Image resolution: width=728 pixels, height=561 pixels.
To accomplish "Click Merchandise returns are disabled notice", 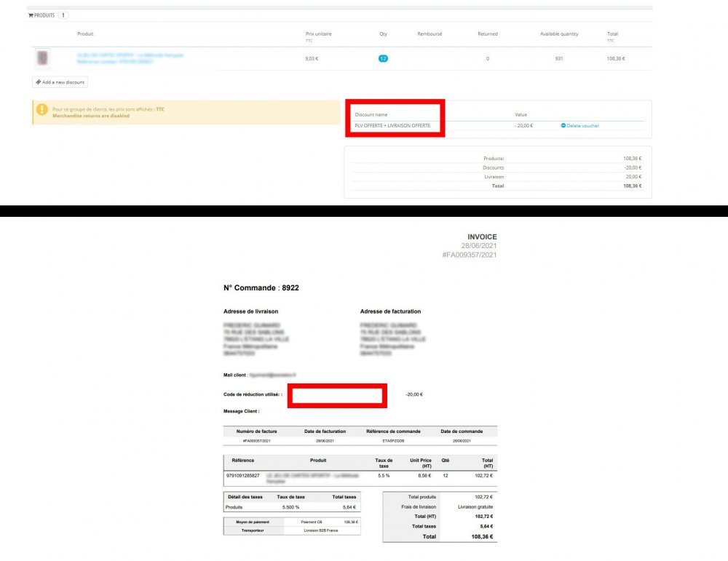I will (x=91, y=116).
